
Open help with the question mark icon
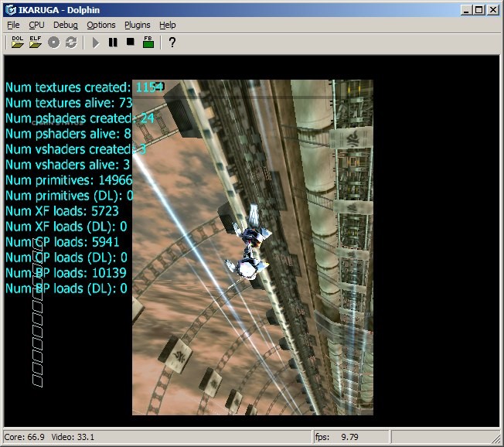point(172,42)
